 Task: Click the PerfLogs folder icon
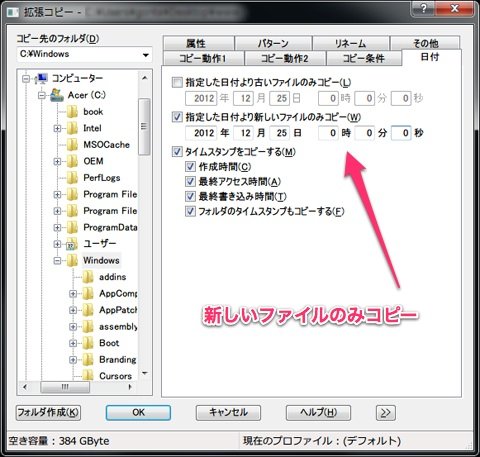click(x=72, y=178)
